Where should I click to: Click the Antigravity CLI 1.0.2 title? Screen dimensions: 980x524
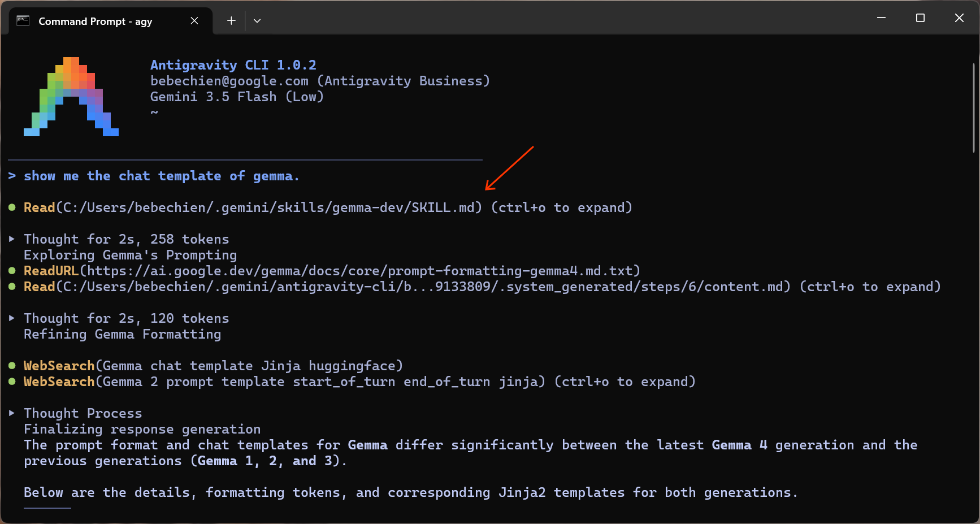click(233, 65)
